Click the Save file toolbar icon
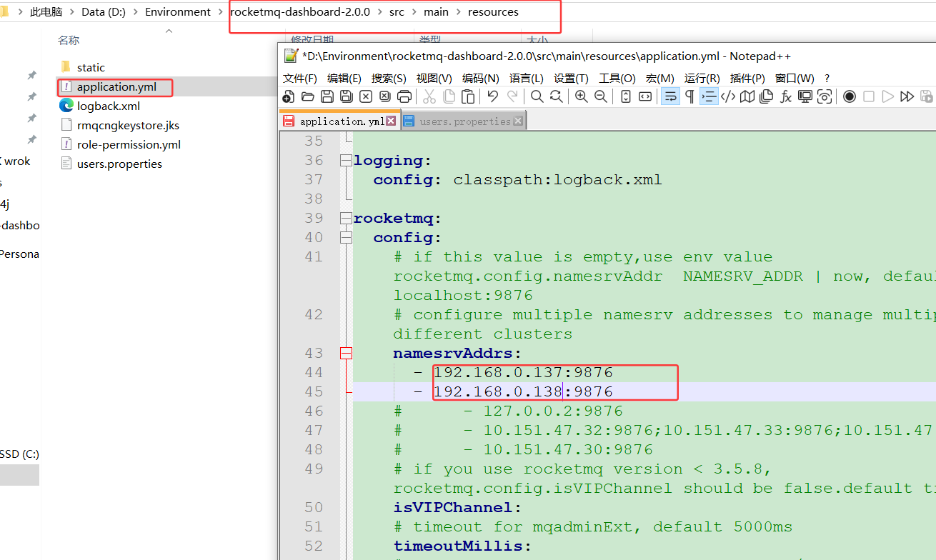936x560 pixels. click(327, 96)
